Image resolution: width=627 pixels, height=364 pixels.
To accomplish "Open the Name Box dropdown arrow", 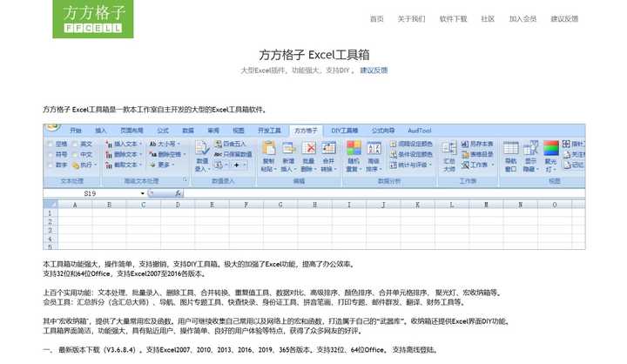I will (x=142, y=193).
